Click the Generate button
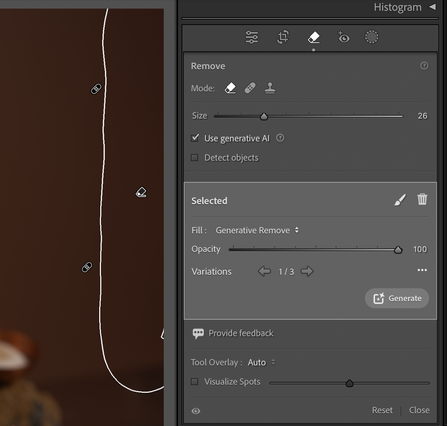Screen dimensions: 447x426 [x=397, y=298]
